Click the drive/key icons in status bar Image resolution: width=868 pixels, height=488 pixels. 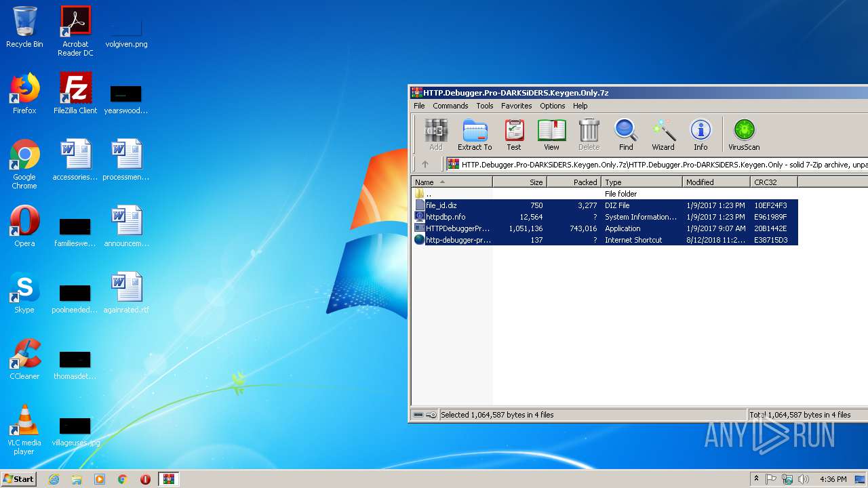(425, 415)
